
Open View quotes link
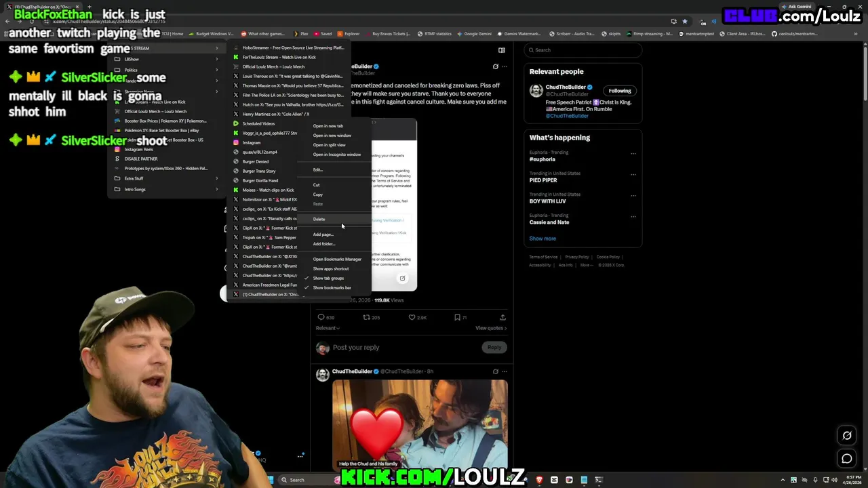[x=490, y=328]
